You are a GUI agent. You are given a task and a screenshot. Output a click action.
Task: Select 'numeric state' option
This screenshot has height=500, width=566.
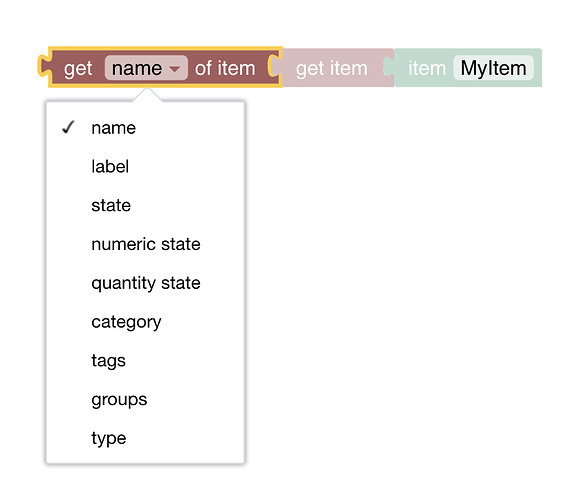click(x=145, y=244)
